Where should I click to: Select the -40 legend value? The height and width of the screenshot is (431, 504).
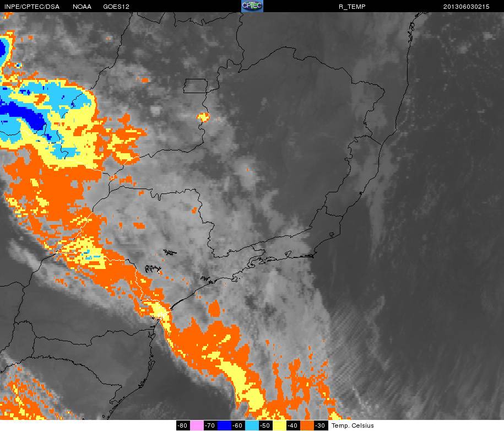(293, 425)
